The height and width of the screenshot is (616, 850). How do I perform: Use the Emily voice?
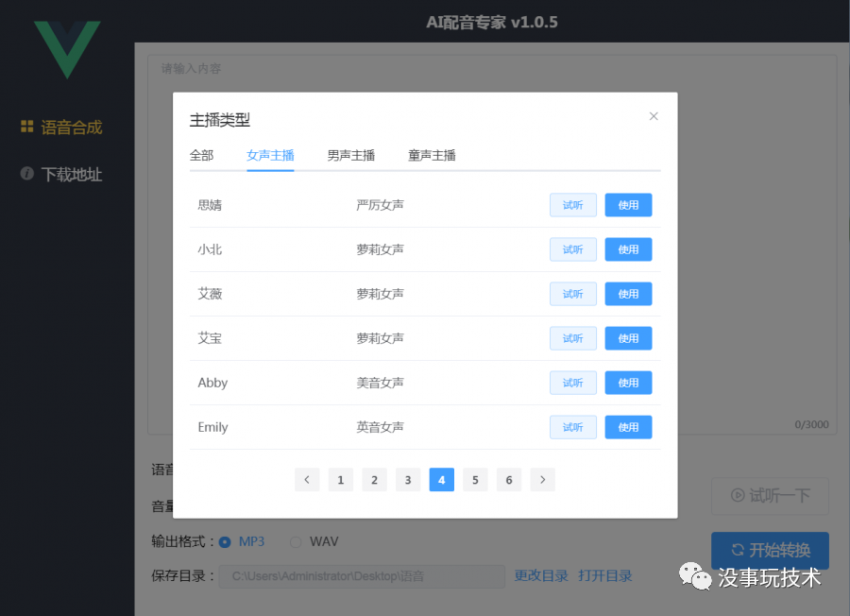(628, 427)
